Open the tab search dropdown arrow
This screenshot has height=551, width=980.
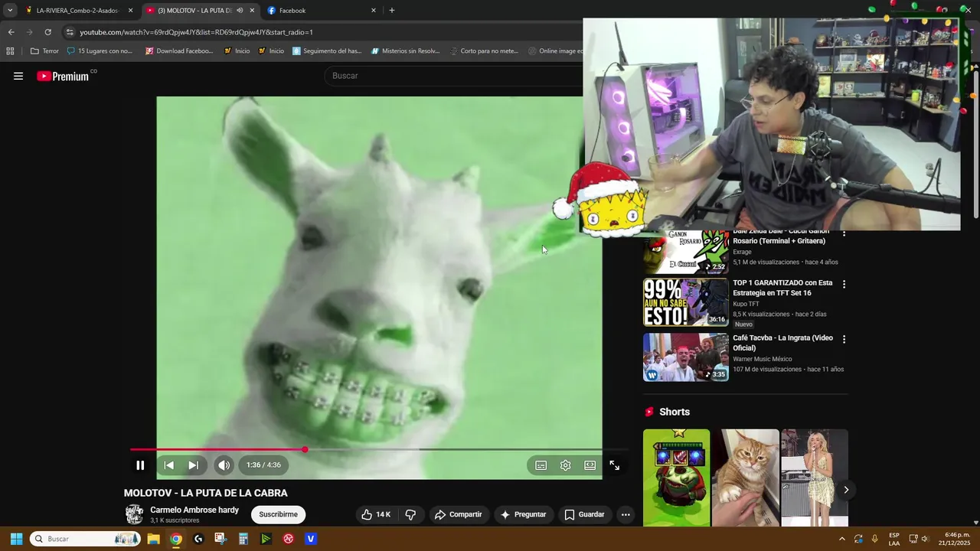tap(10, 11)
